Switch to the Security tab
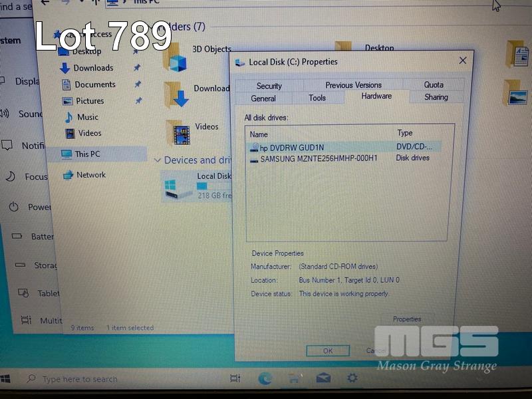This screenshot has height=399, width=532. pyautogui.click(x=269, y=86)
